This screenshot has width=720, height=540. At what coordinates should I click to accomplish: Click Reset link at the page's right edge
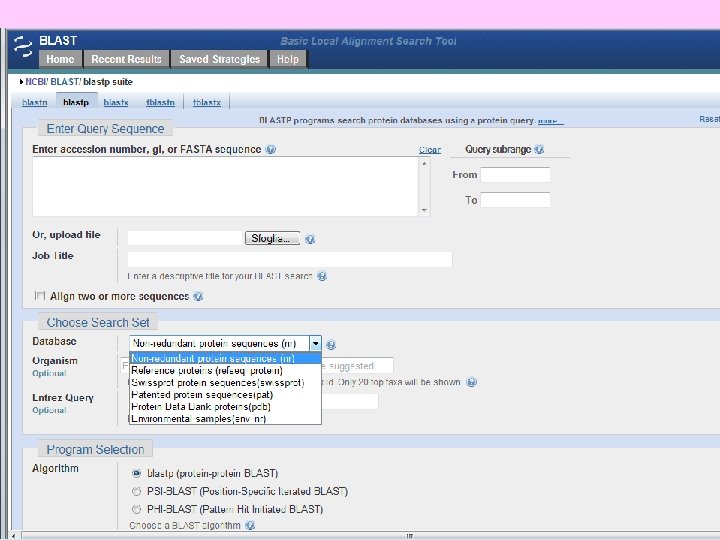pos(709,119)
